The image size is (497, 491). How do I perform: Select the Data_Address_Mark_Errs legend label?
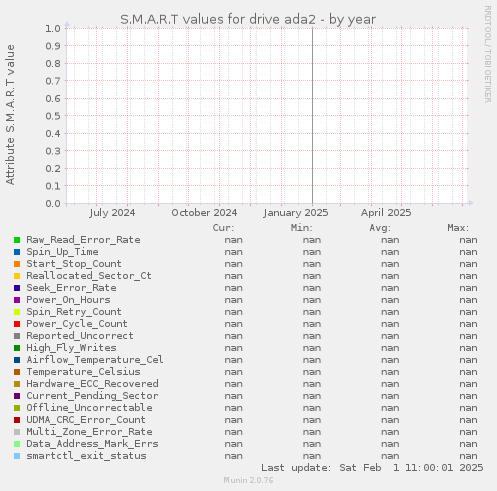(92, 444)
